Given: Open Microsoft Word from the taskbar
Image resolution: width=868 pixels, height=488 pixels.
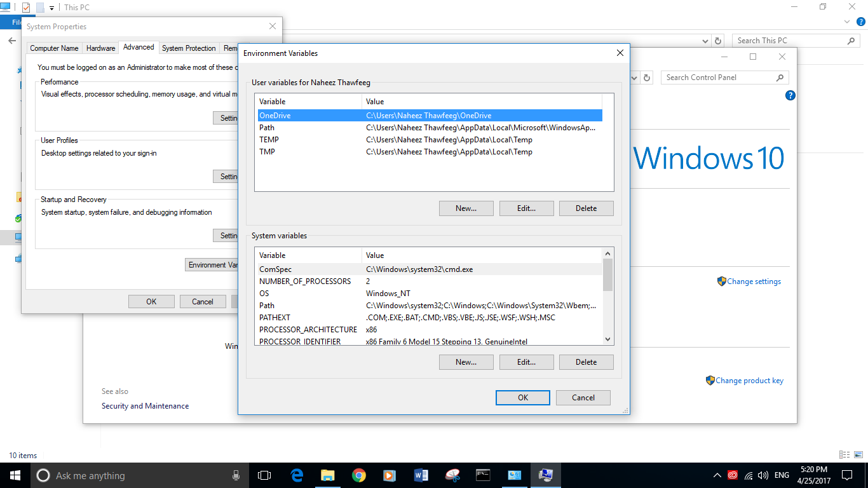Looking at the screenshot, I should (x=421, y=475).
